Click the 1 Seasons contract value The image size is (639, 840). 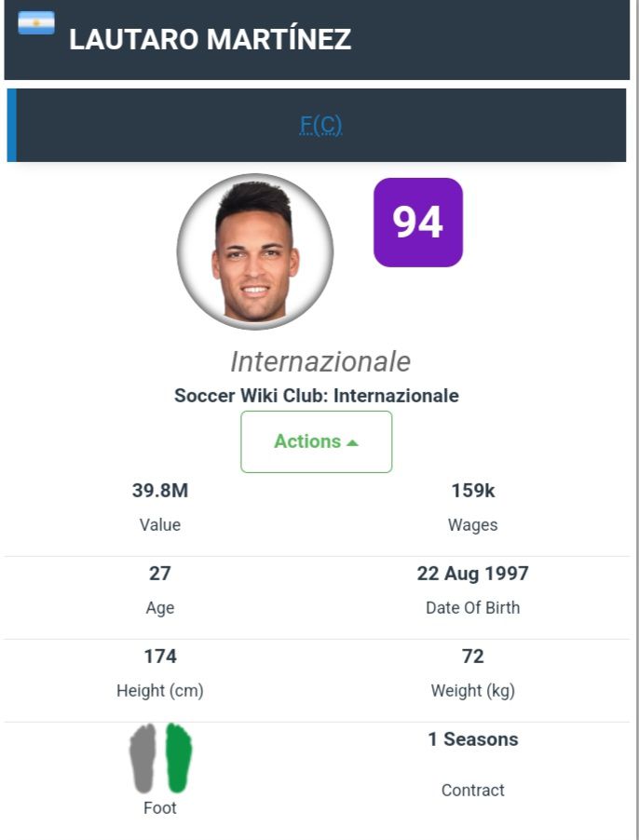tap(472, 739)
